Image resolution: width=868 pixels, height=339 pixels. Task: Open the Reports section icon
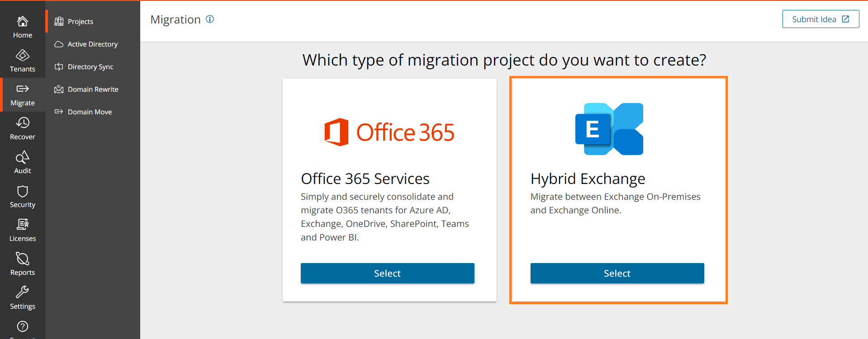(23, 259)
